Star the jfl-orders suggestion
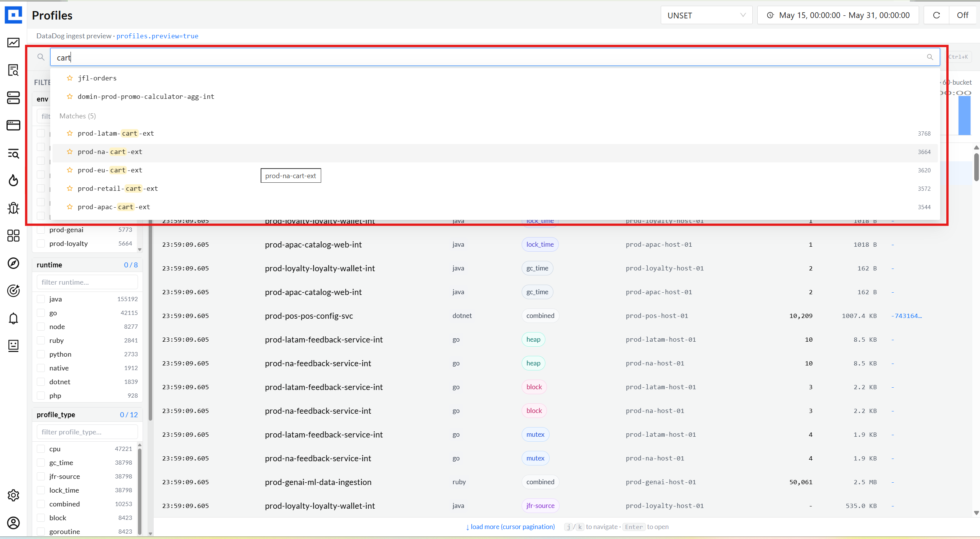Viewport: 980px width, 539px height. click(x=70, y=78)
